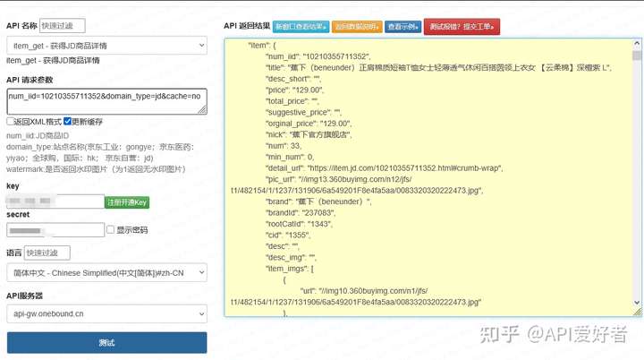Viewport: 644px width, 360px height.
Task: Click the key input field
Action: tap(55, 201)
